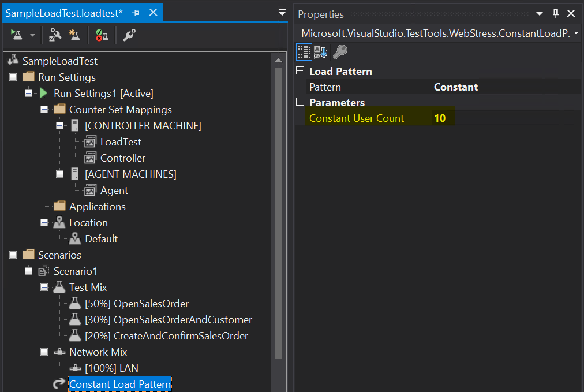Select the Agent counter set
This screenshot has height=392, width=584.
click(x=114, y=191)
